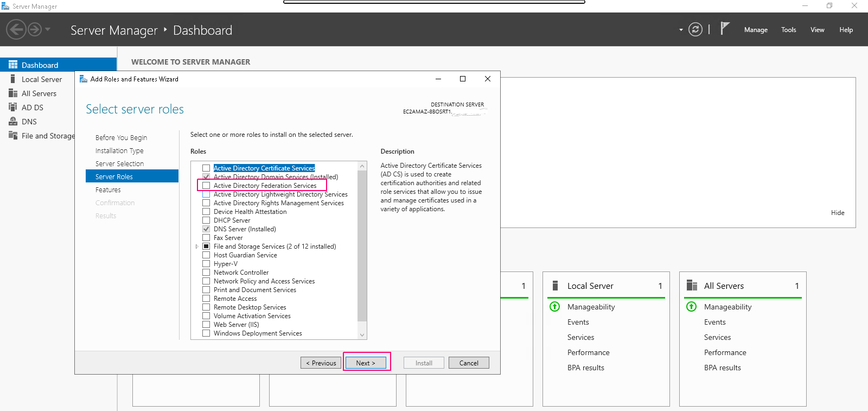Check the Hyper-V role
The image size is (868, 411).
pyautogui.click(x=206, y=264)
